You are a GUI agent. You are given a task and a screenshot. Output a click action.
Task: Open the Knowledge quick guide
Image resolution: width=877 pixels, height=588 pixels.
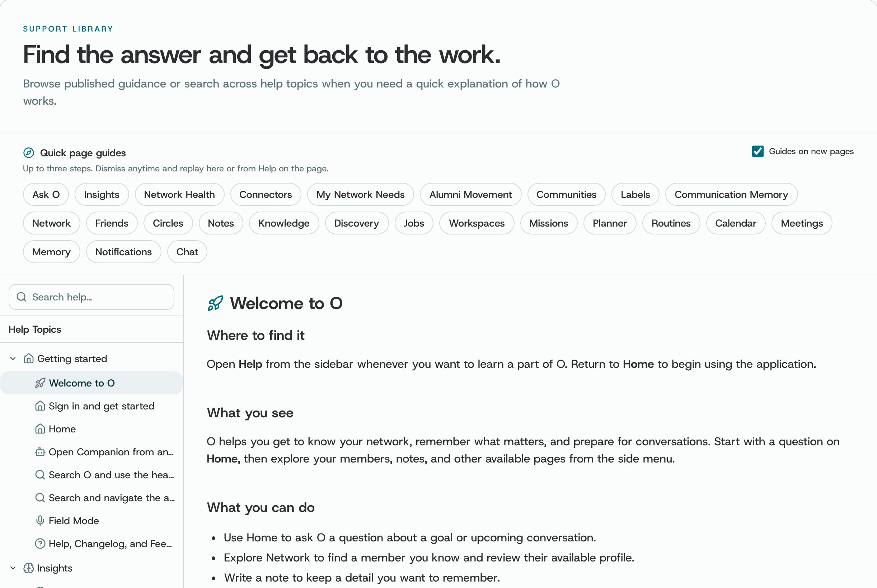coord(284,223)
